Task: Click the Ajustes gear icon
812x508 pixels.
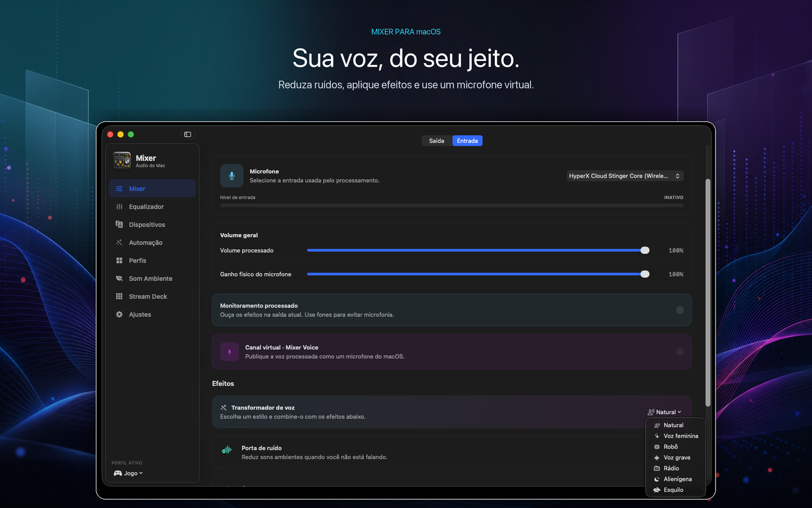Action: (119, 315)
